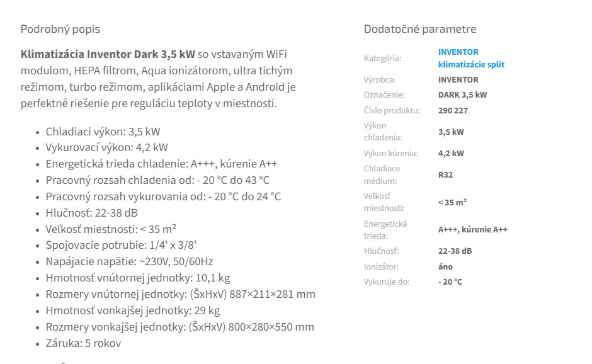Click the Spojovacie potrubie list item

121,246
